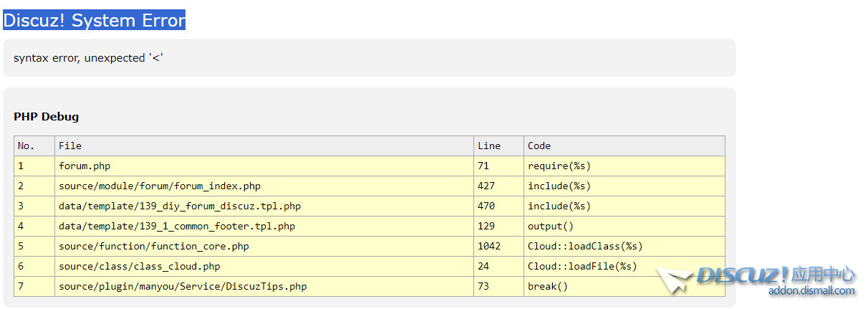Select the 139_diy_forum_discuz.tpl.php file cell
This screenshot has width=868, height=309.
[264, 206]
